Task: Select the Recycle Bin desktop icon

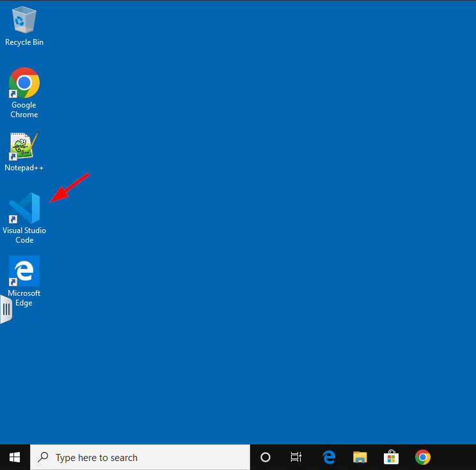Action: [24, 20]
